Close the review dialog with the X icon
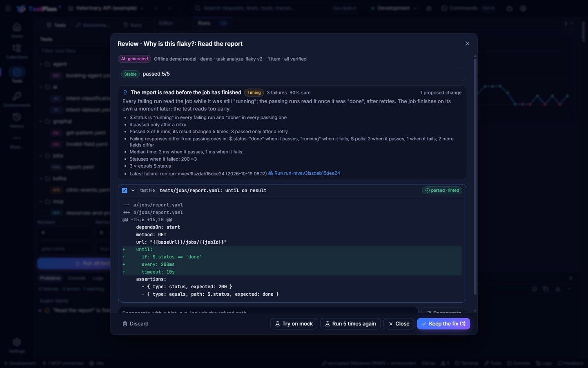The height and width of the screenshot is (368, 588). (x=467, y=44)
